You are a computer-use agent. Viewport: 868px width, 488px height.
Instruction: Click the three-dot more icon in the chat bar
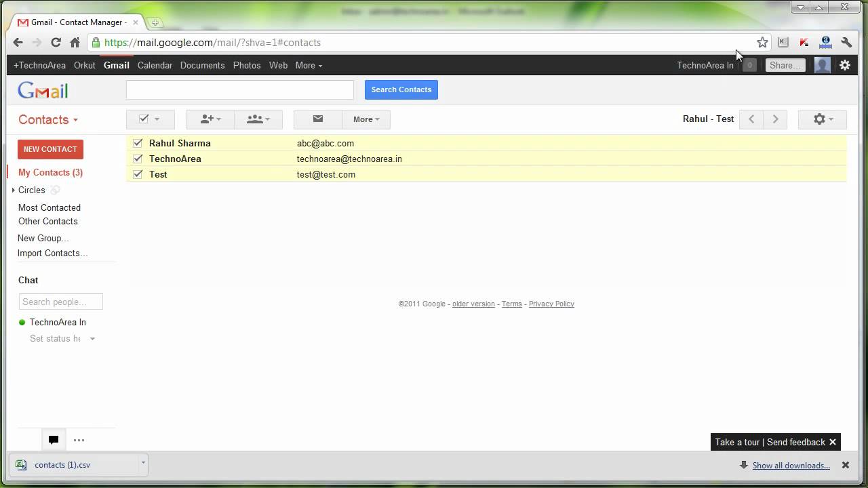[x=79, y=440]
